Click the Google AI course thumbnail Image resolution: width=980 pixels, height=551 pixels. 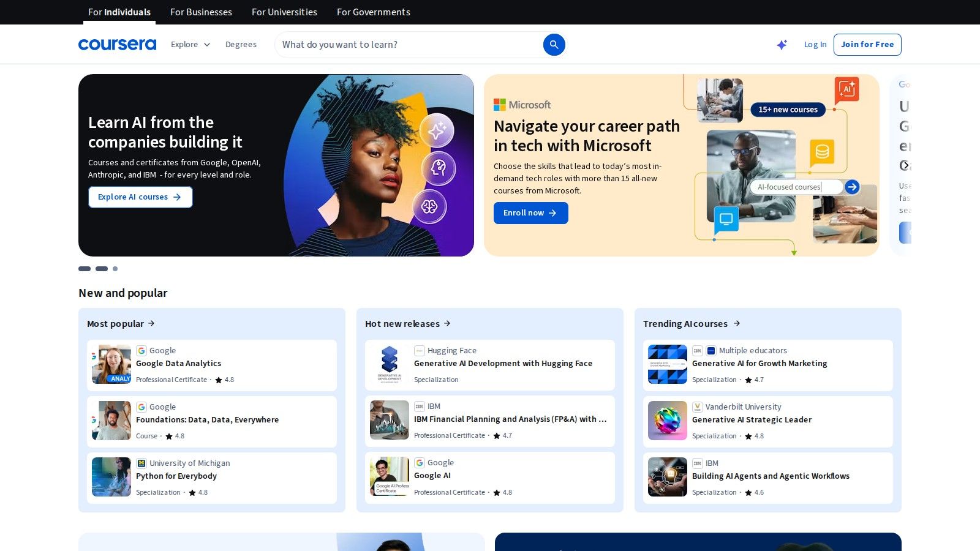point(390,476)
